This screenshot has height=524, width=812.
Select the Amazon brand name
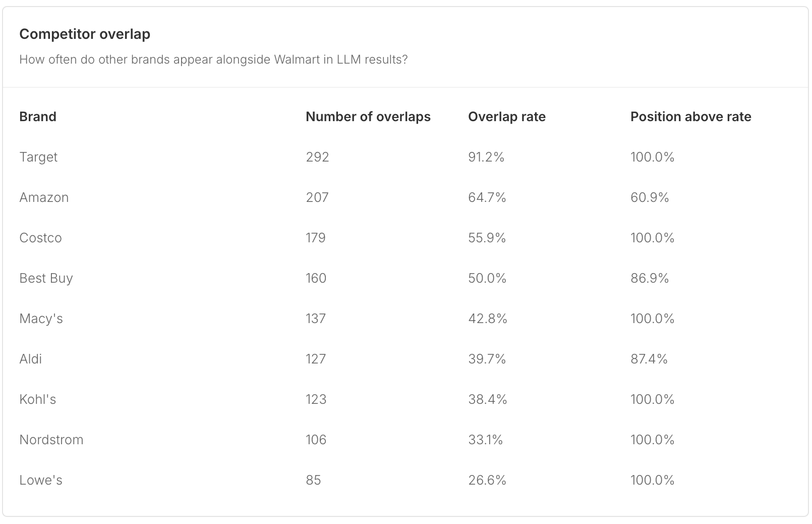[x=44, y=197]
